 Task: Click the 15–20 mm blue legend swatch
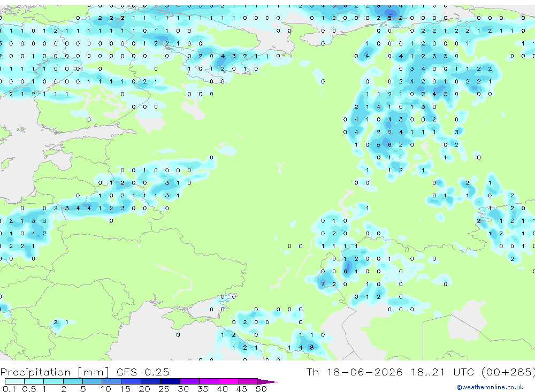132,381
